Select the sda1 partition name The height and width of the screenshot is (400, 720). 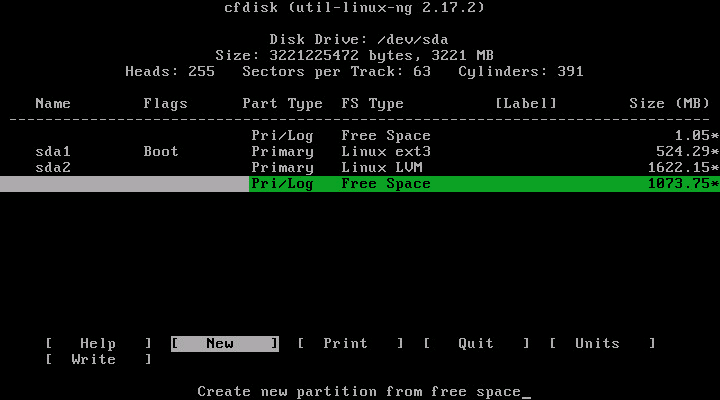(52, 151)
